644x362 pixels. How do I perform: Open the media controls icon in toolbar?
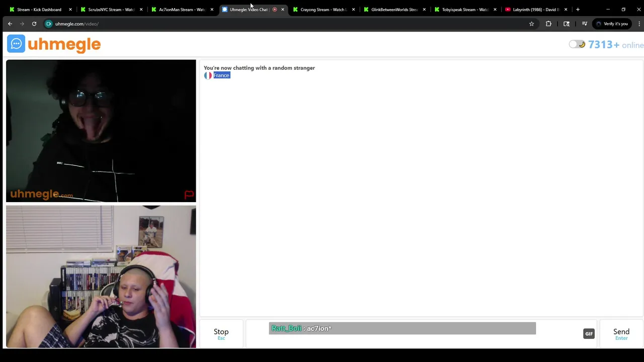[584, 24]
